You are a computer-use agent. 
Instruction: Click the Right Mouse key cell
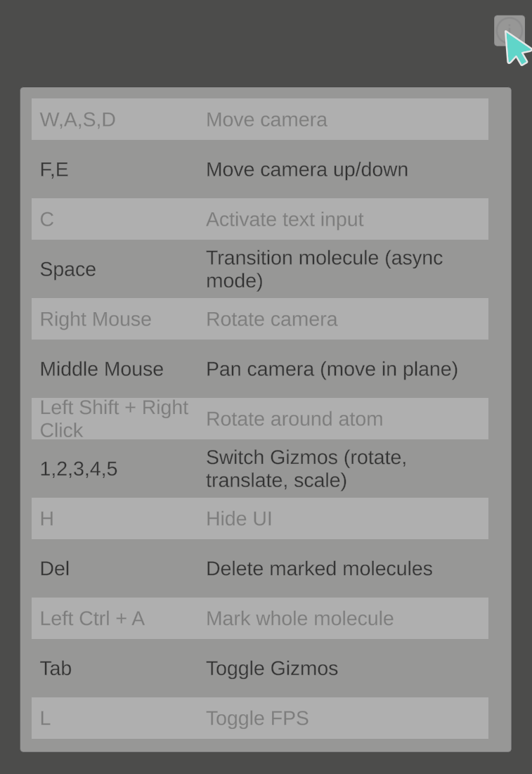pyautogui.click(x=96, y=319)
